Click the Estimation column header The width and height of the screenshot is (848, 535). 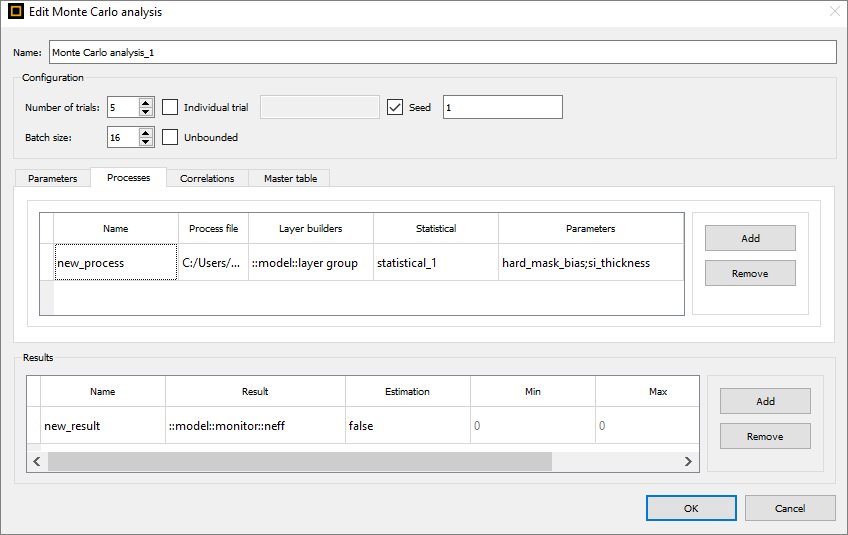pos(408,391)
